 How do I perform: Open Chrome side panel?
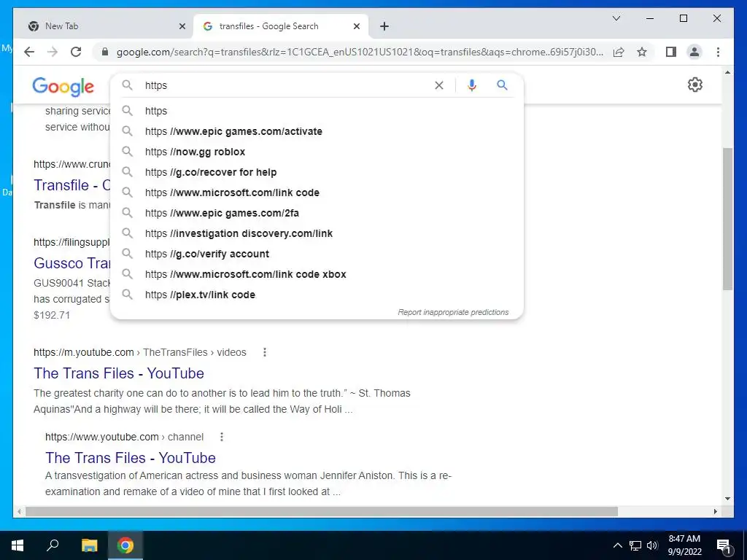[671, 52]
